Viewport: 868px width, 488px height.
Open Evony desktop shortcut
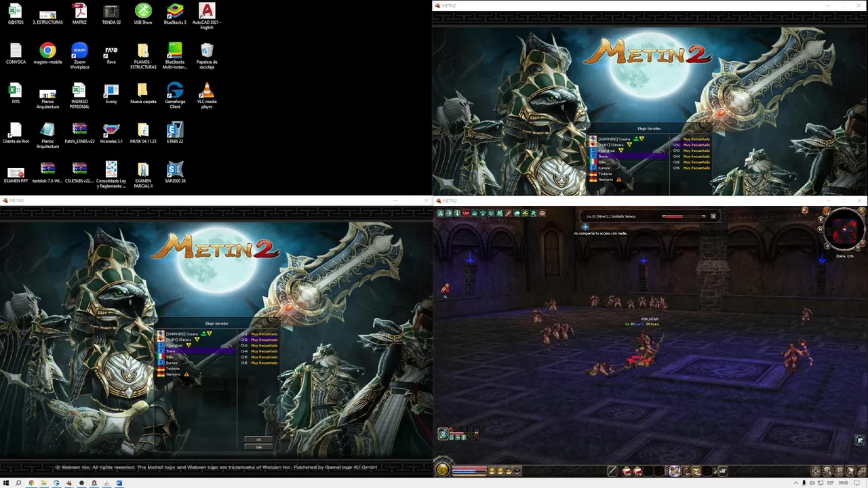[x=111, y=94]
